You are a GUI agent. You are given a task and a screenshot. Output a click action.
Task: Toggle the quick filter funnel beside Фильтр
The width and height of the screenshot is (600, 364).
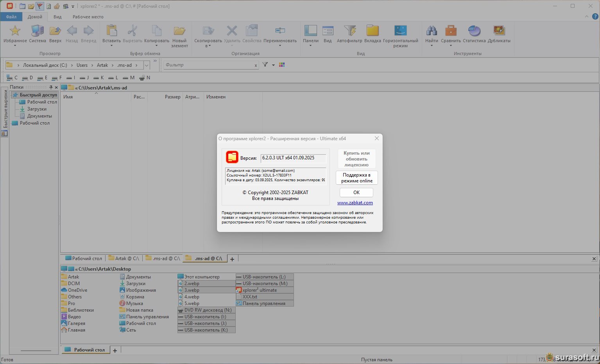coord(265,65)
